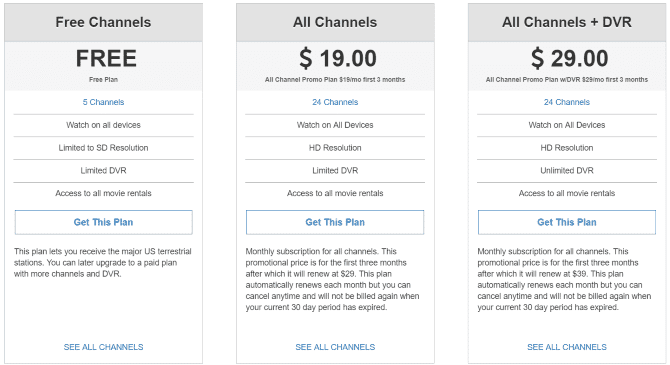Click HD Resolution in All Channels plan
Screen dimensions: 670x365
335,148
